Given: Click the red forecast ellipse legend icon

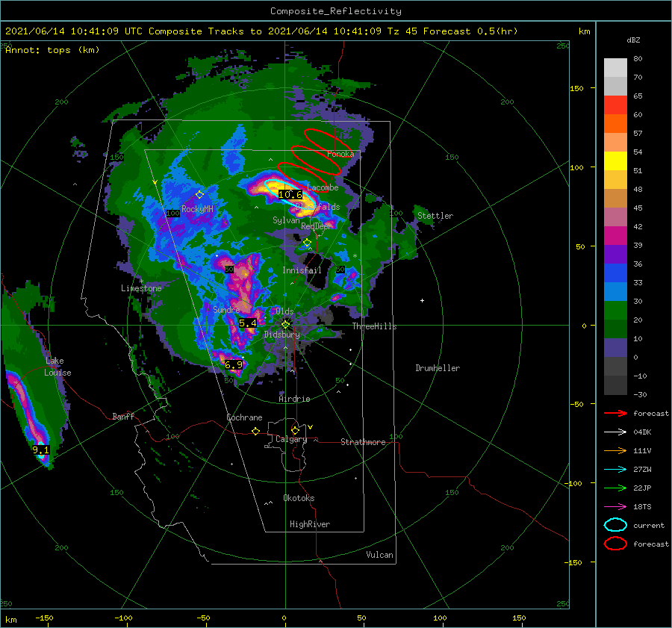Looking at the screenshot, I should pos(615,544).
